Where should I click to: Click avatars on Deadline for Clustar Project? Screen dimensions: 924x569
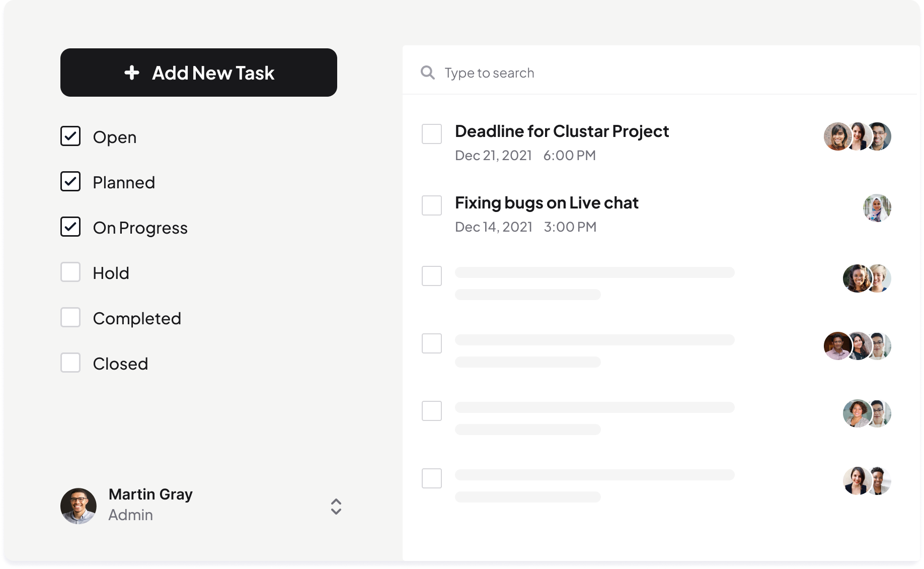857,136
